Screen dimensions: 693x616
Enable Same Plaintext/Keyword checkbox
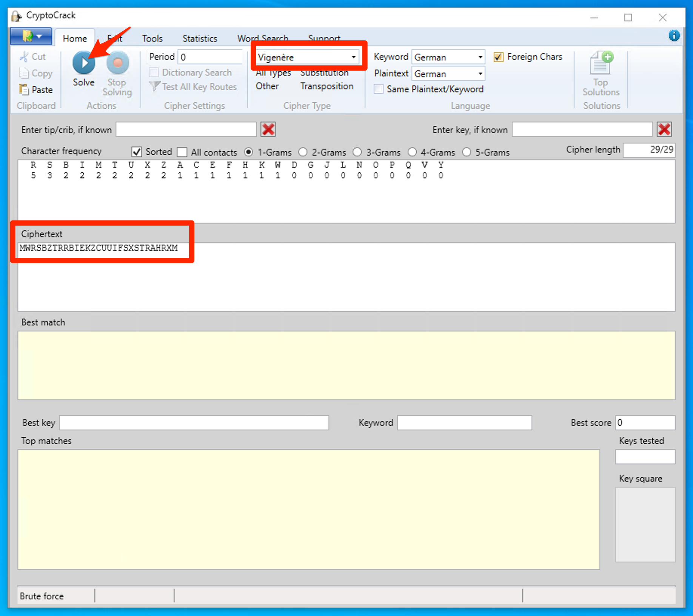click(x=379, y=89)
